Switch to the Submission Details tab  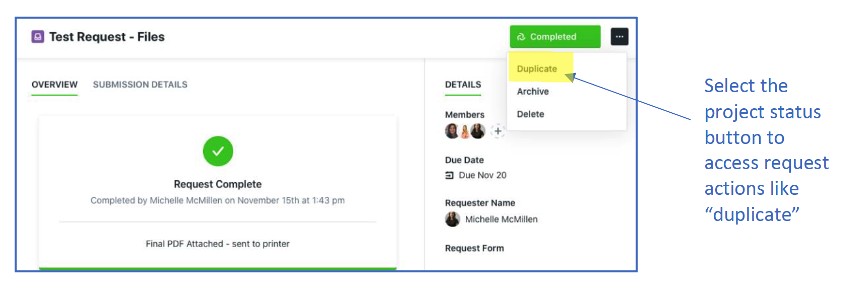pyautogui.click(x=140, y=85)
